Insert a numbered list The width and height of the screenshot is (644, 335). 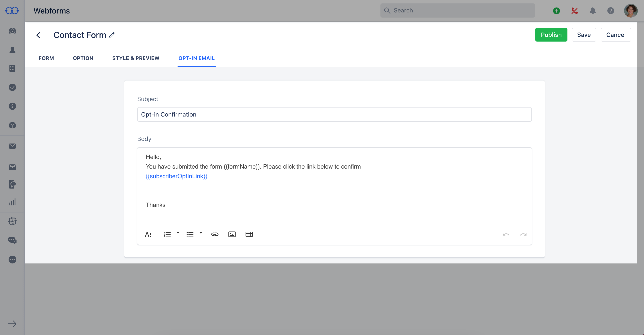pos(167,234)
